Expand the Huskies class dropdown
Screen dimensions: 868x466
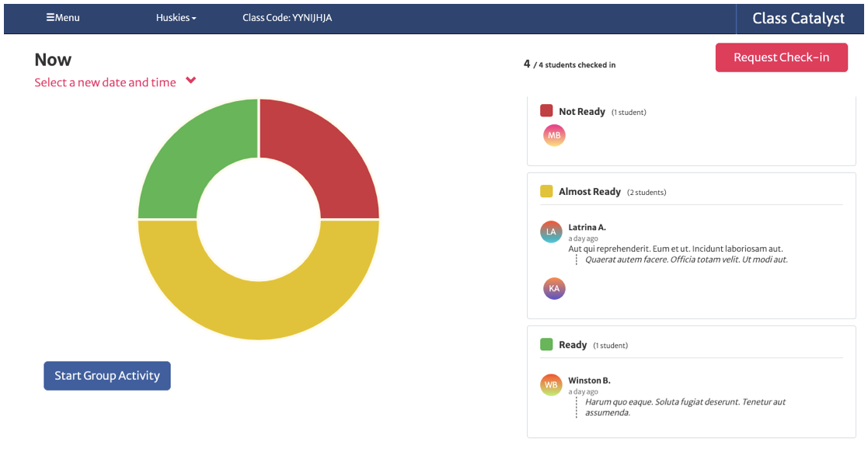coord(176,18)
